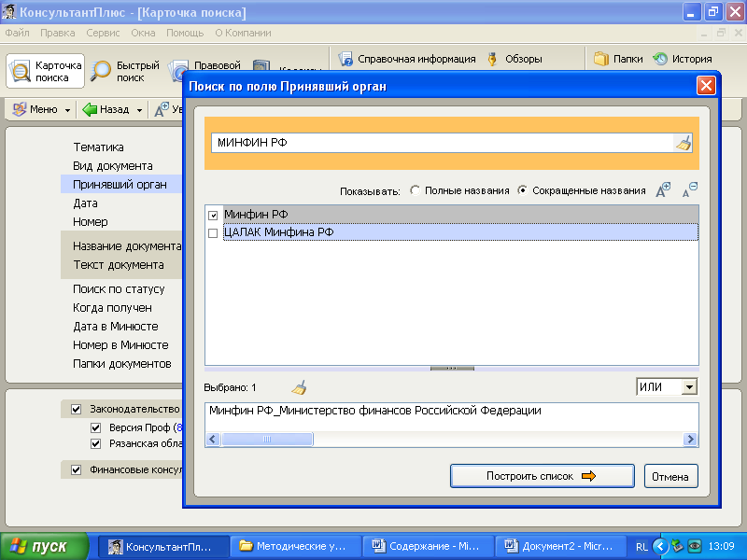Uncheck Минфин РФ checkbox

213,216
